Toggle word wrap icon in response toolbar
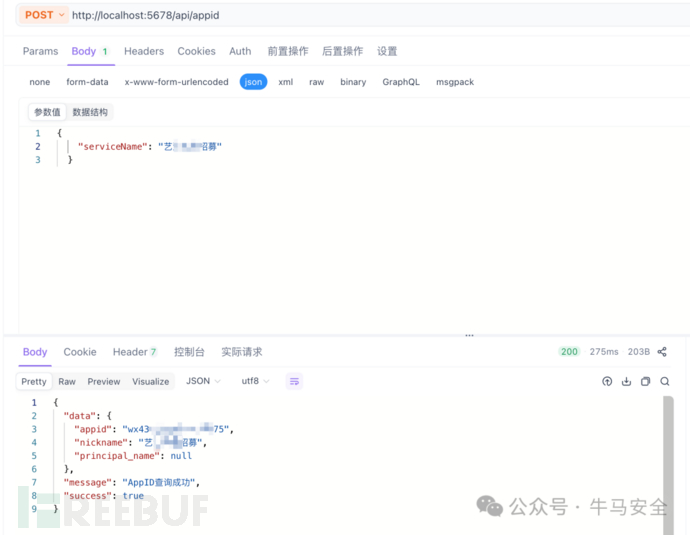Image resolution: width=690 pixels, height=535 pixels. (x=294, y=381)
